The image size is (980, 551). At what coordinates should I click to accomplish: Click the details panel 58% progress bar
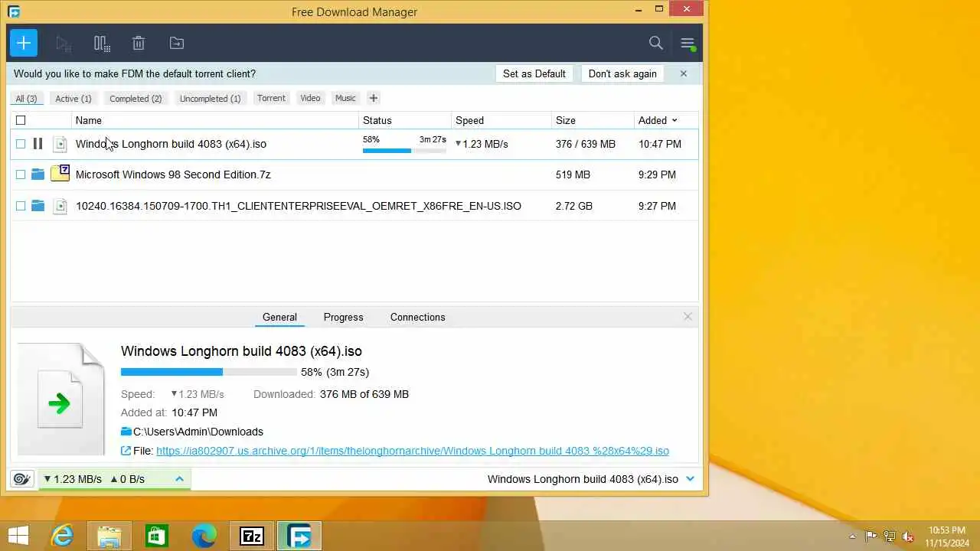tap(208, 372)
